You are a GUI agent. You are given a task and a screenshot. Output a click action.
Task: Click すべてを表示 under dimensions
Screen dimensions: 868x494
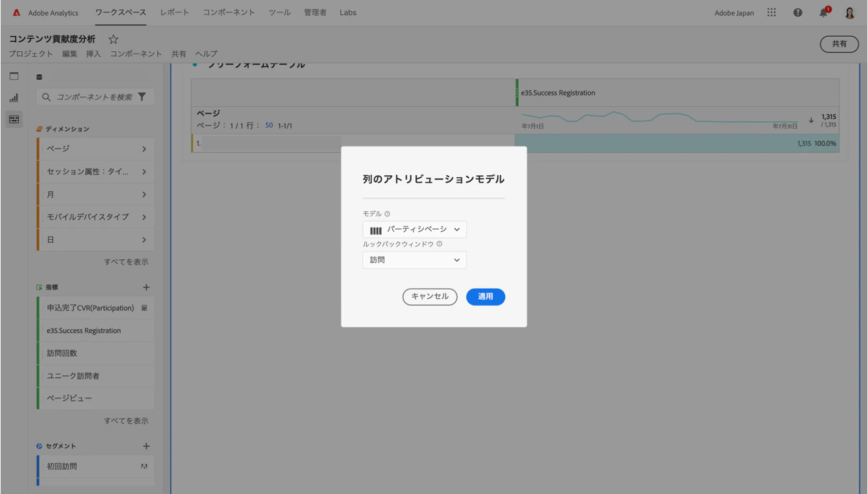(x=126, y=262)
